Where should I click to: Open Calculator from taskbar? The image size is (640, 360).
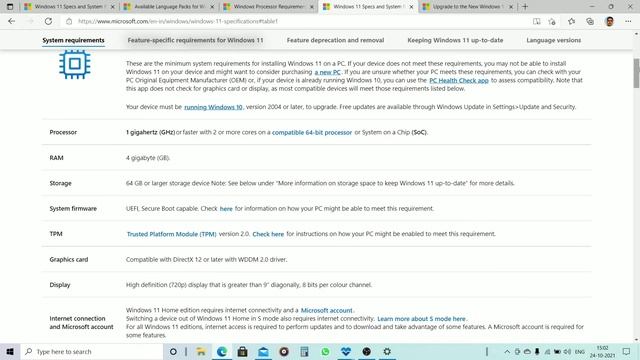pyautogui.click(x=304, y=351)
